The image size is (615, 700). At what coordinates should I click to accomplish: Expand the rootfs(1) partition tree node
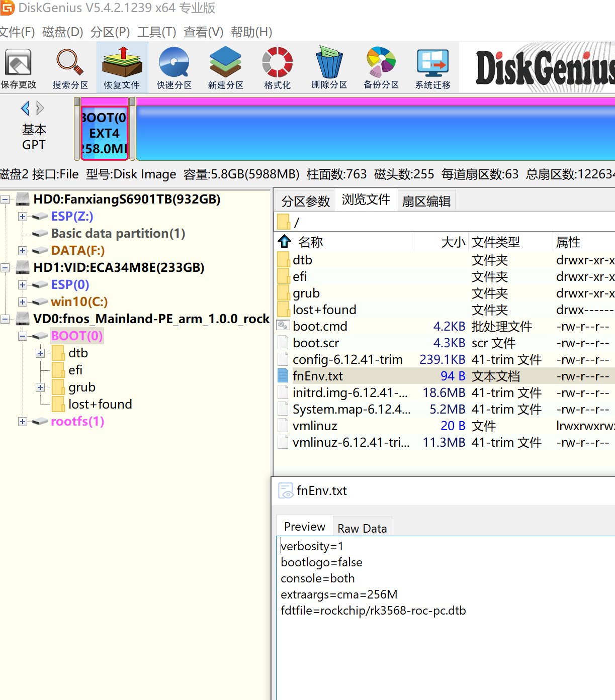23,422
